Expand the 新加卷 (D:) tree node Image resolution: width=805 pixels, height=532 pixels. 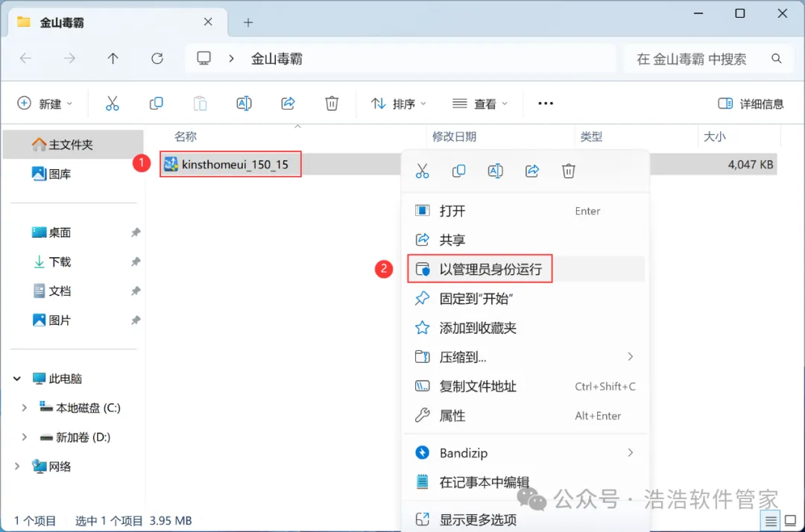click(x=24, y=437)
